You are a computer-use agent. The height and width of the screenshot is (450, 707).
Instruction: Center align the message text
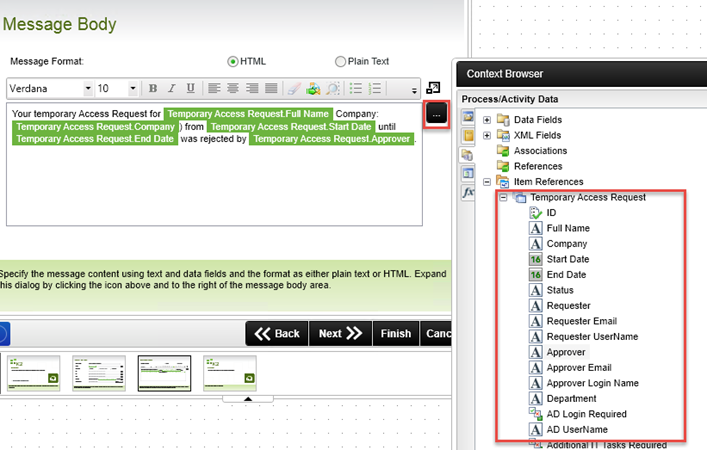(x=233, y=89)
